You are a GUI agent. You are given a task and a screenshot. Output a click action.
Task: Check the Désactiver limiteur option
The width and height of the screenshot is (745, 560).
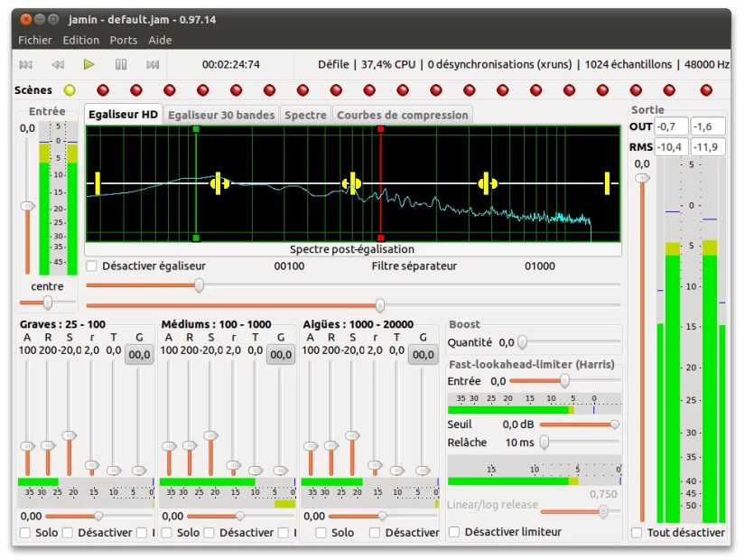[x=454, y=532]
